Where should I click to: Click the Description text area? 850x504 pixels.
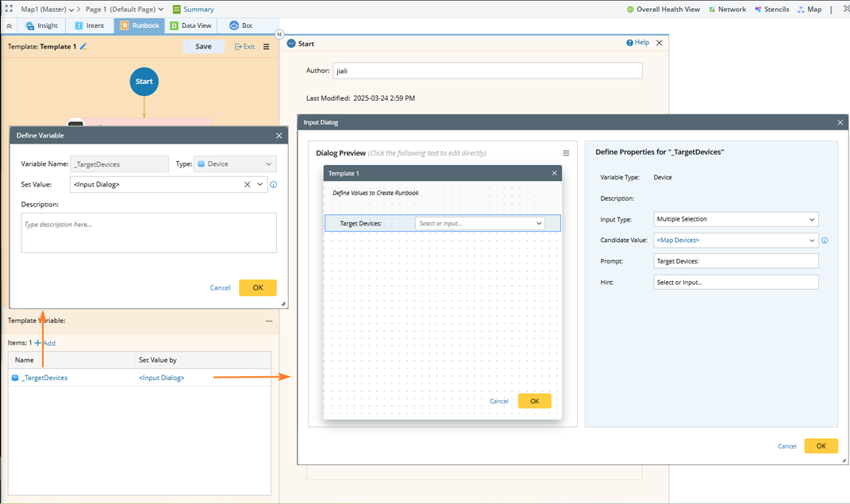[148, 233]
